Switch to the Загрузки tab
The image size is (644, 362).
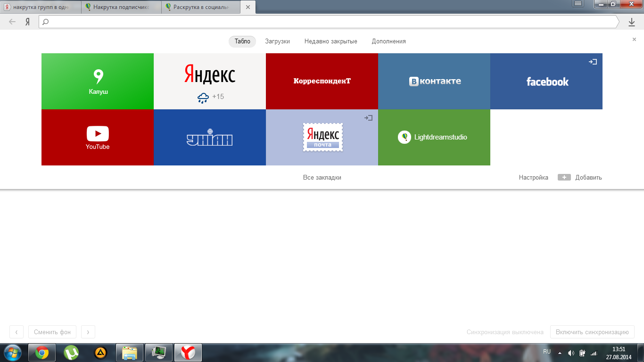click(277, 41)
